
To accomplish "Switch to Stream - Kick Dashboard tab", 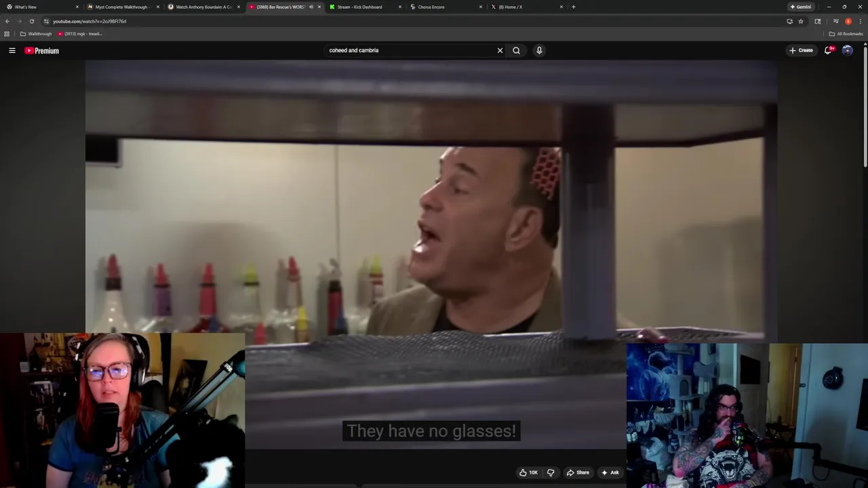I will pos(363,7).
